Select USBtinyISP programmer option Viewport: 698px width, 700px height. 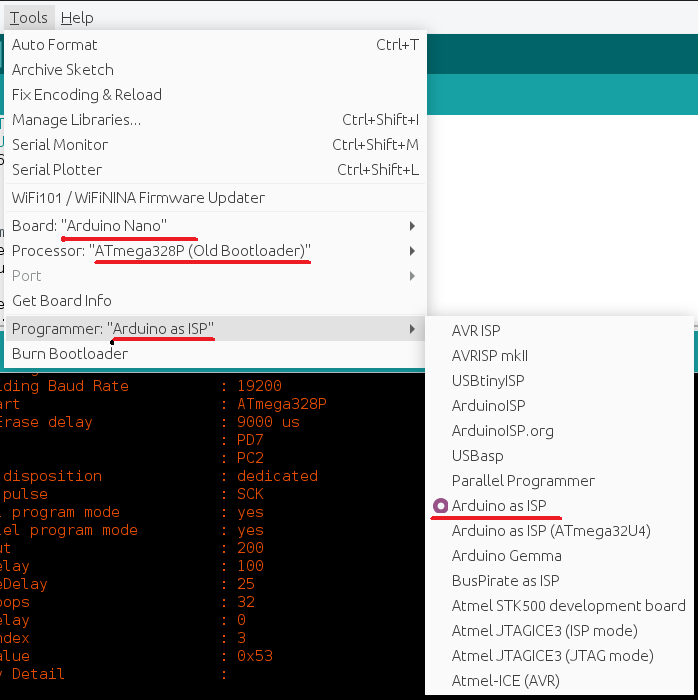[x=488, y=381]
